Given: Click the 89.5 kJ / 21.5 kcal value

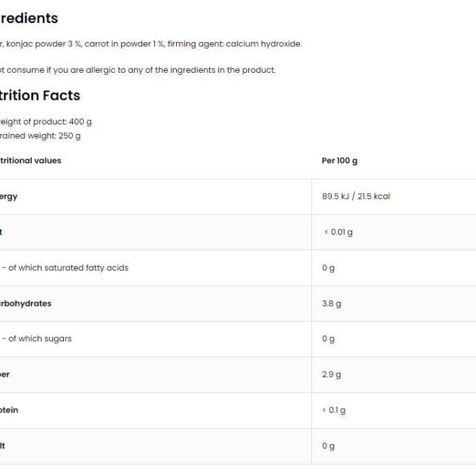Looking at the screenshot, I should point(356,197).
